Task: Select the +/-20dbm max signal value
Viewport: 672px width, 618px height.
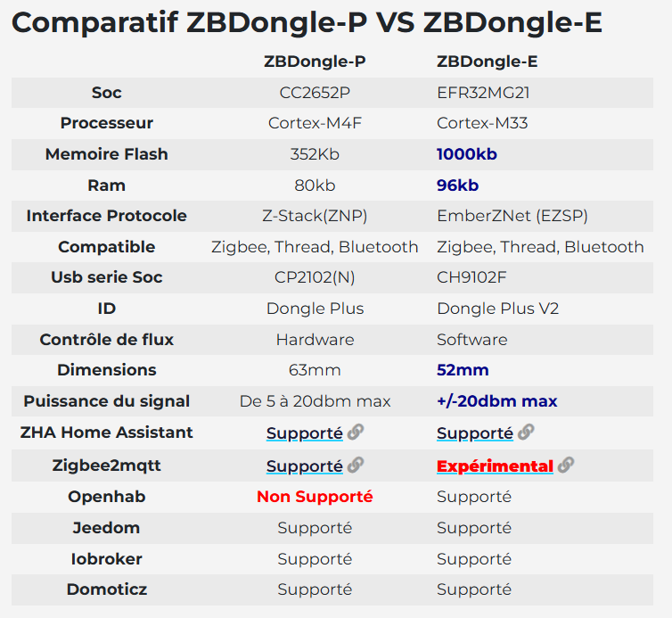Action: pos(496,401)
